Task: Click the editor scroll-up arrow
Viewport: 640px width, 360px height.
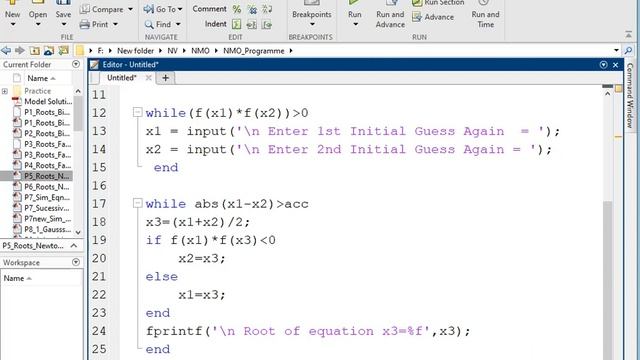Action: [x=607, y=94]
